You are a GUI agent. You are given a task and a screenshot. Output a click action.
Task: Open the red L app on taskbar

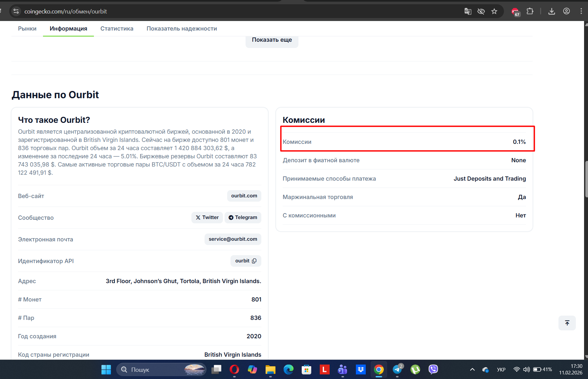(x=324, y=369)
